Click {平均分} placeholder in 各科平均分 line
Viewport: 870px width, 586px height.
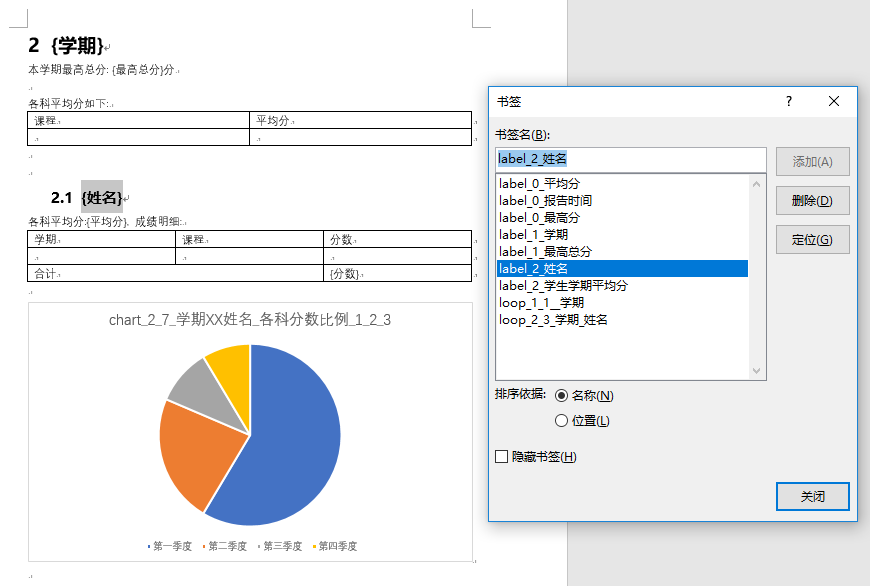coord(108,222)
